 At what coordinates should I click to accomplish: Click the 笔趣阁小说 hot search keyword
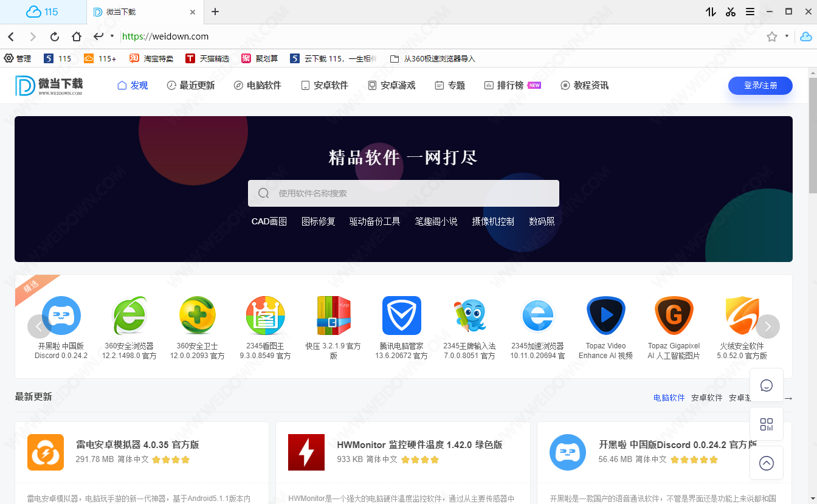(x=436, y=221)
